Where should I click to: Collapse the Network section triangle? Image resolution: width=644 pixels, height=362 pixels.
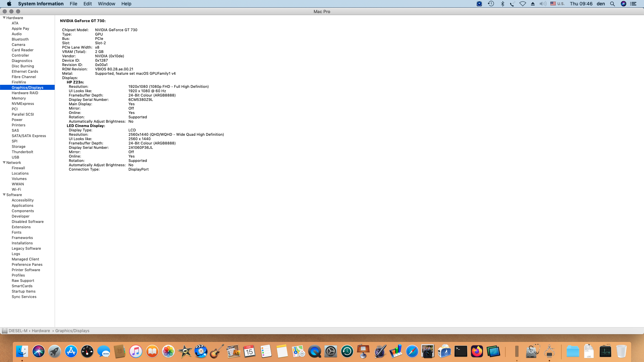tap(4, 163)
